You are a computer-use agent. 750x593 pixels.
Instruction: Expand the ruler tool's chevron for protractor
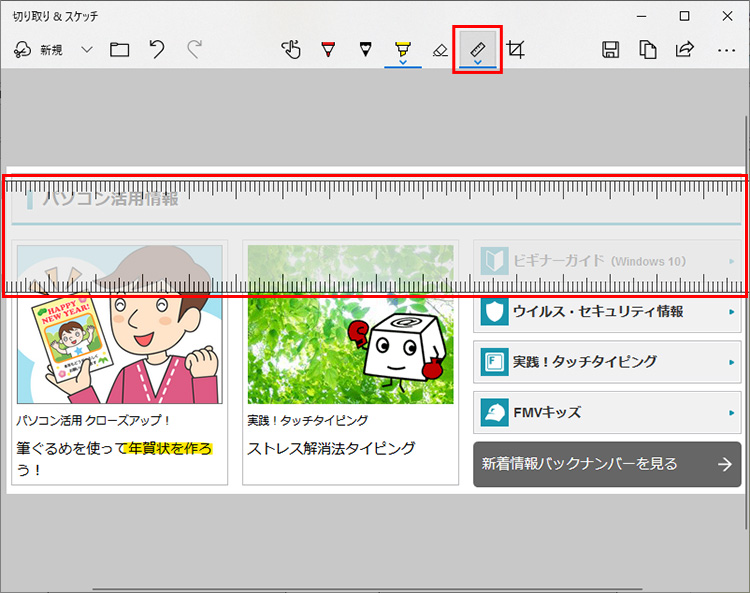point(478,62)
